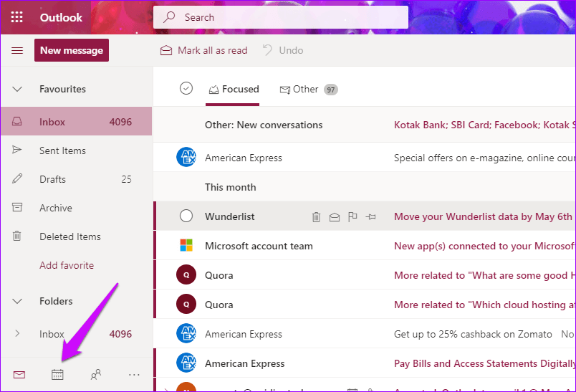Viewport: 576px width, 392px height.
Task: Flag the Wunderlist email
Action: [352, 217]
